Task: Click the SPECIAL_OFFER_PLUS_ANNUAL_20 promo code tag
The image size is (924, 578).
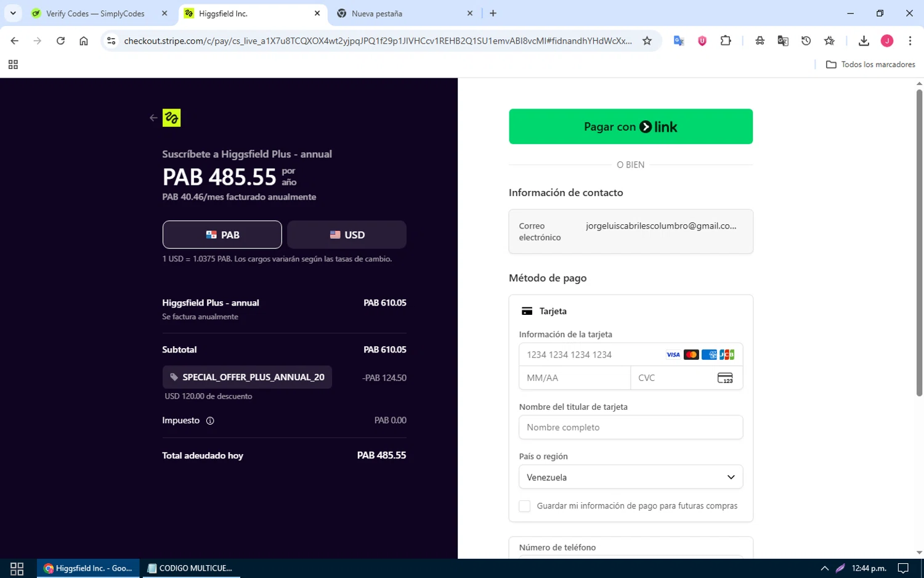Action: (x=247, y=377)
